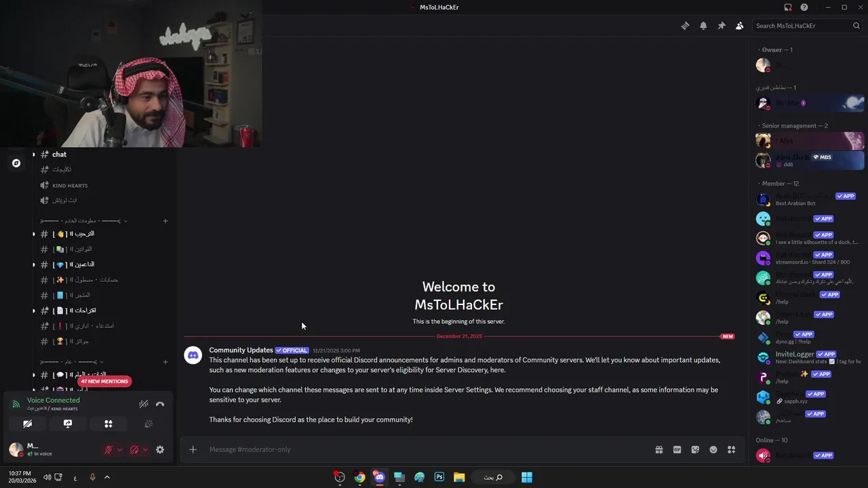Open the Help question mark icon
868x488 pixels.
tap(804, 7)
